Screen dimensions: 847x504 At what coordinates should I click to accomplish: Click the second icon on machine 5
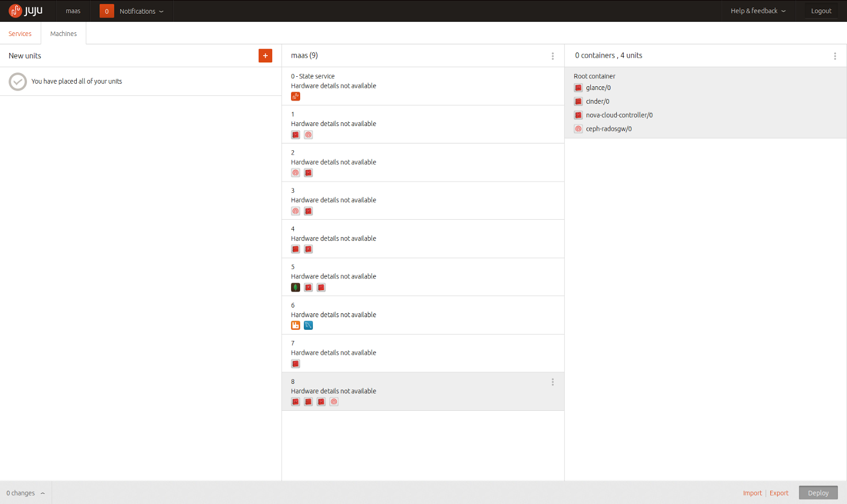(308, 287)
